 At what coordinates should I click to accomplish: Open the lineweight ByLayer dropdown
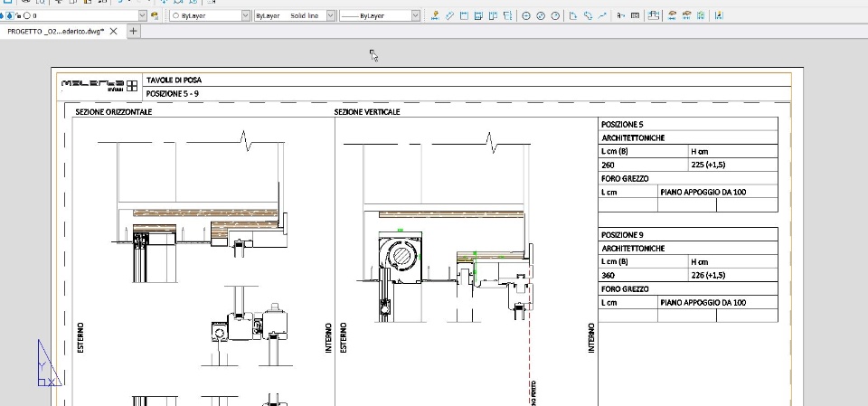pos(416,15)
